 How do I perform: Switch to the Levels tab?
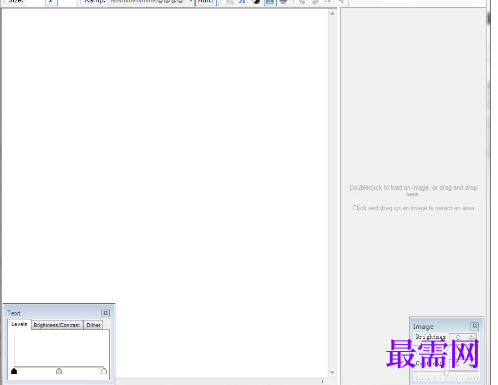point(19,324)
